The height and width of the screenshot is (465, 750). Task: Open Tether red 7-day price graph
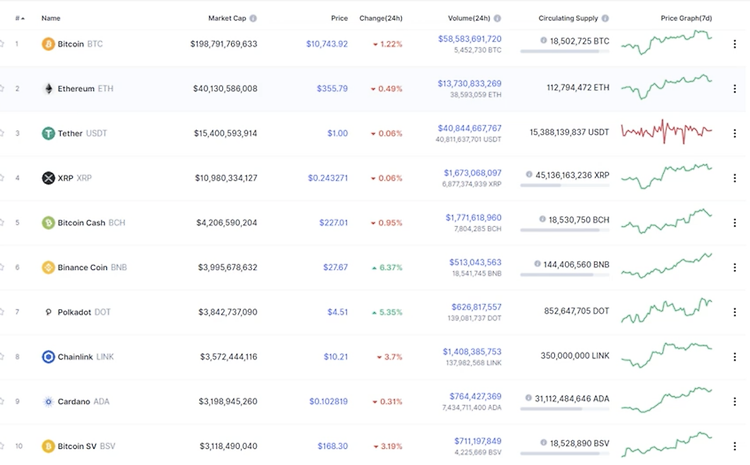coord(667,131)
